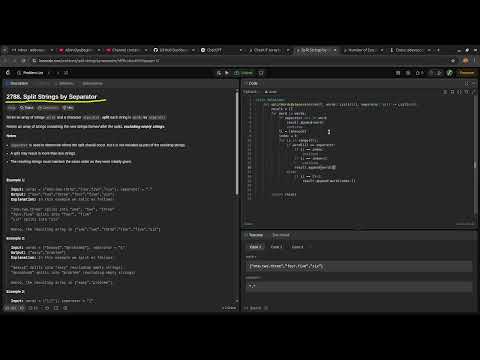Viewport: 480px width, 360px height.
Task: Star the problem as favorite
Action: 47,308
